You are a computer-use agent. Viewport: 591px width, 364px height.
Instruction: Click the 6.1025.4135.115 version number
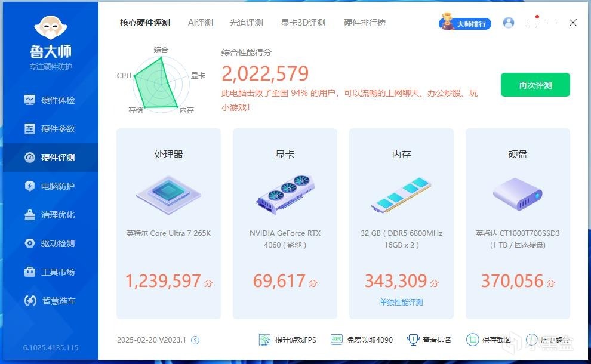coord(51,348)
